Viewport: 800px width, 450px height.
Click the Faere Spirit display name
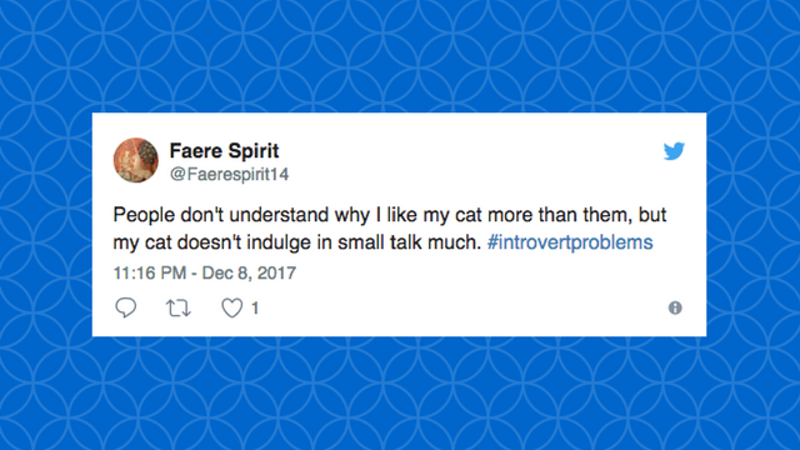point(224,151)
